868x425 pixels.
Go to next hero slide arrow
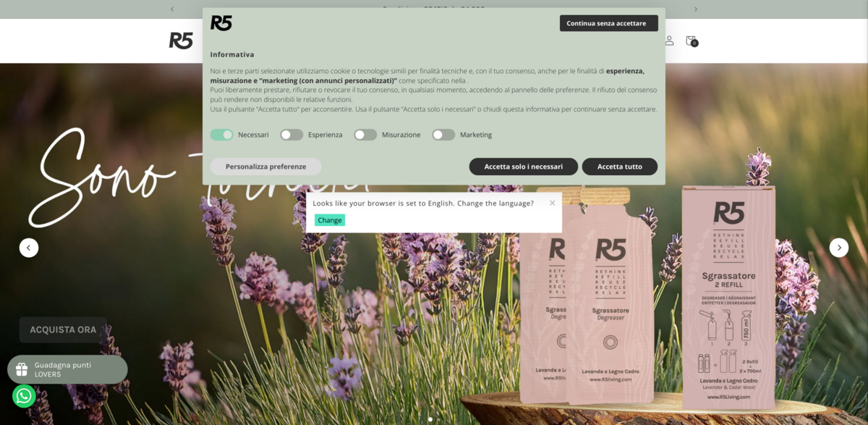(x=838, y=248)
